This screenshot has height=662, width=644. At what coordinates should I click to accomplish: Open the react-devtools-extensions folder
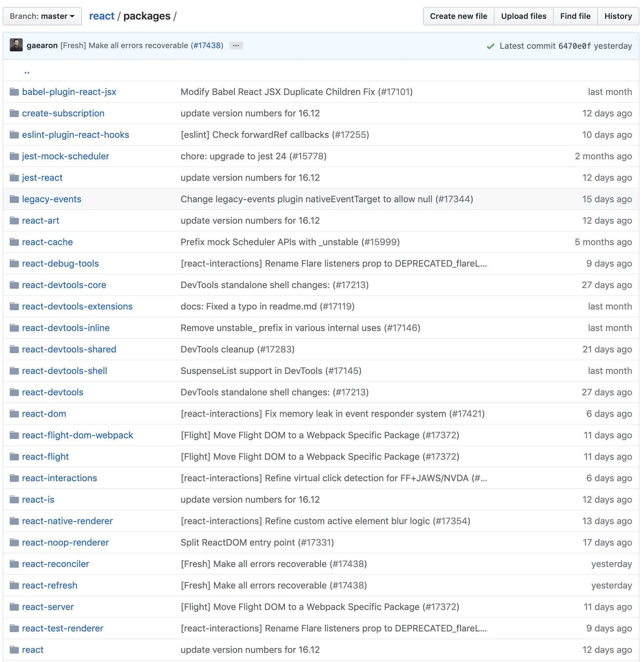pyautogui.click(x=77, y=306)
